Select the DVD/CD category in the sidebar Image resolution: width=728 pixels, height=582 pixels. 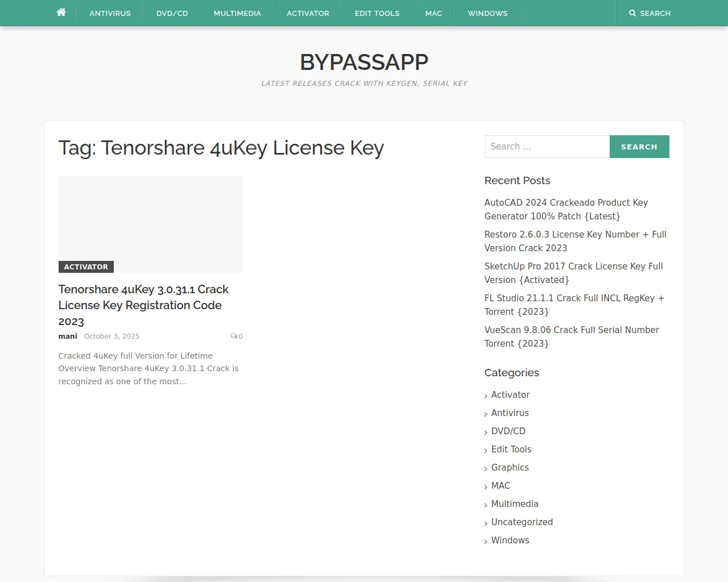click(x=508, y=431)
